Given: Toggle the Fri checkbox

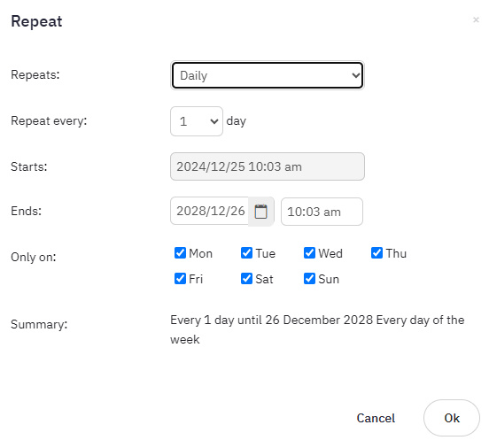Looking at the screenshot, I should click(180, 278).
